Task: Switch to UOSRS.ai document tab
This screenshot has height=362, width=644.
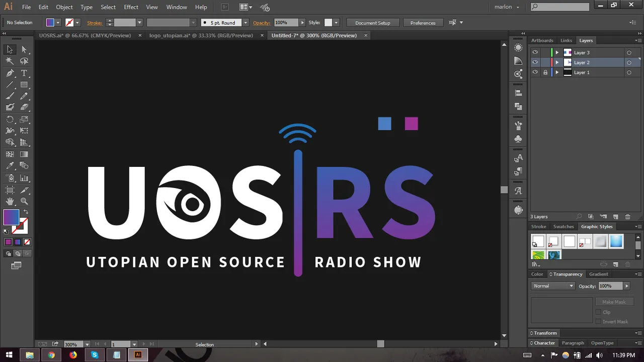Action: (x=85, y=35)
